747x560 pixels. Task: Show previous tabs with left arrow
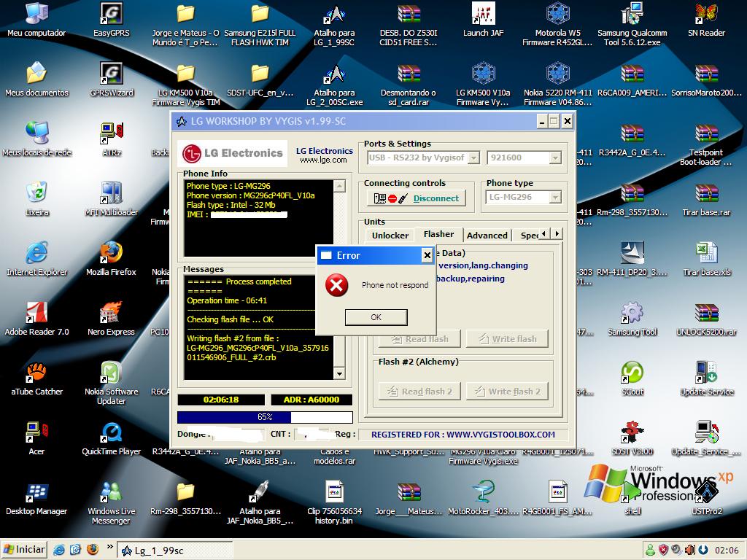click(x=543, y=234)
